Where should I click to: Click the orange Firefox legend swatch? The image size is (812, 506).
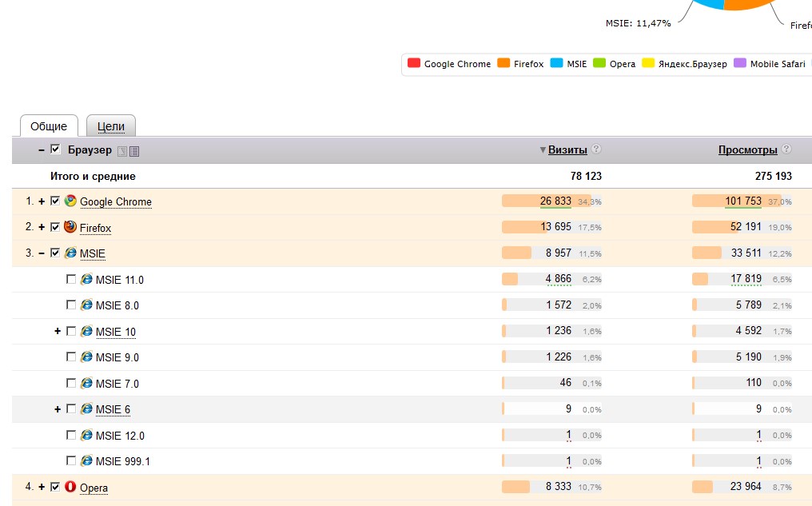pos(504,62)
